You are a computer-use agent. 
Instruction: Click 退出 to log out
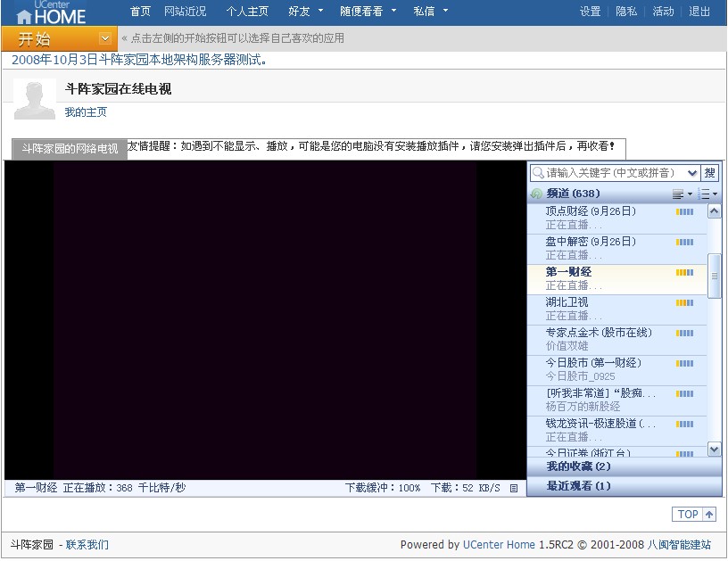pos(699,11)
